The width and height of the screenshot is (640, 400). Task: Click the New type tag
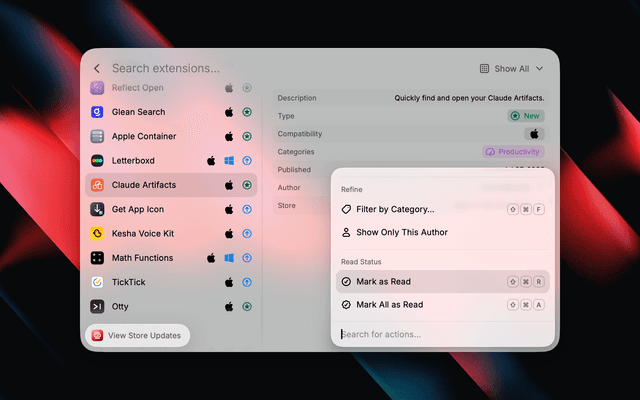(526, 116)
